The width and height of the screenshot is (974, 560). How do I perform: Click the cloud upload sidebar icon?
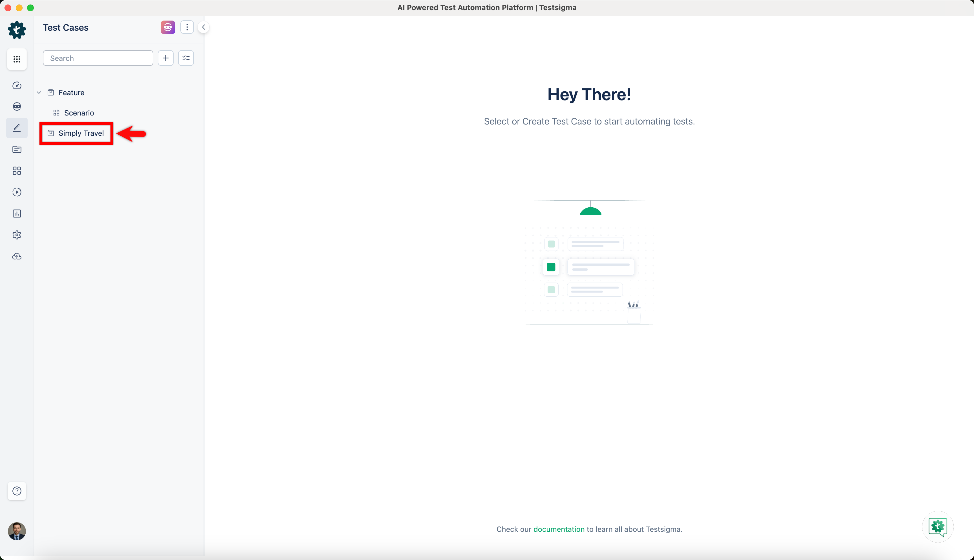tap(17, 257)
